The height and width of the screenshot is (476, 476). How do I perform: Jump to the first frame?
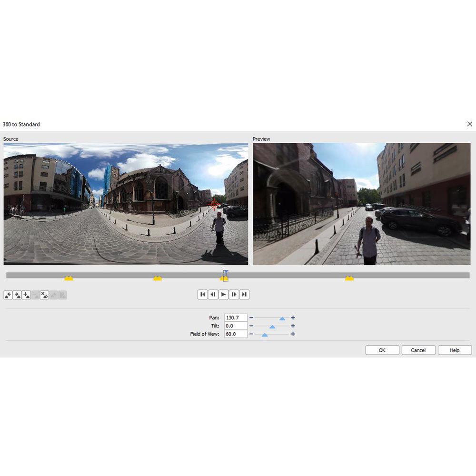pos(203,294)
